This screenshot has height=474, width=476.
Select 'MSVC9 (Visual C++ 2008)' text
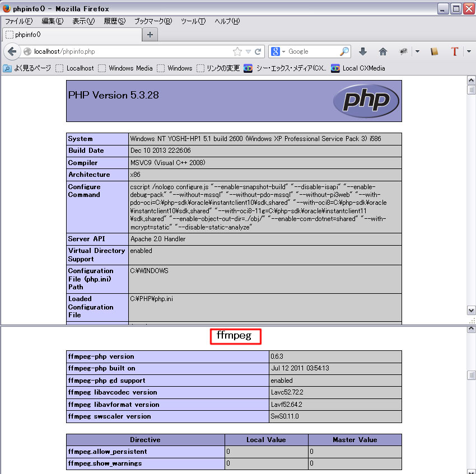click(x=167, y=163)
